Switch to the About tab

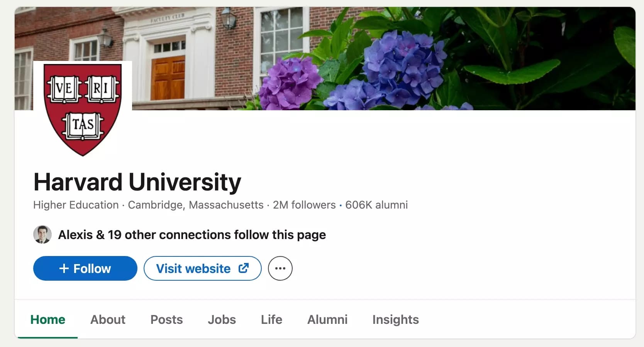click(108, 319)
